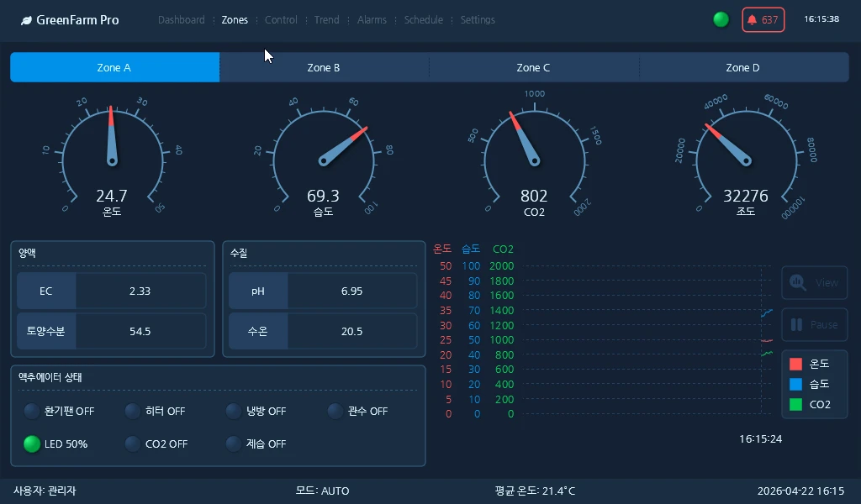Click the red 온도 legend square
The width and height of the screenshot is (861, 504).
(795, 364)
